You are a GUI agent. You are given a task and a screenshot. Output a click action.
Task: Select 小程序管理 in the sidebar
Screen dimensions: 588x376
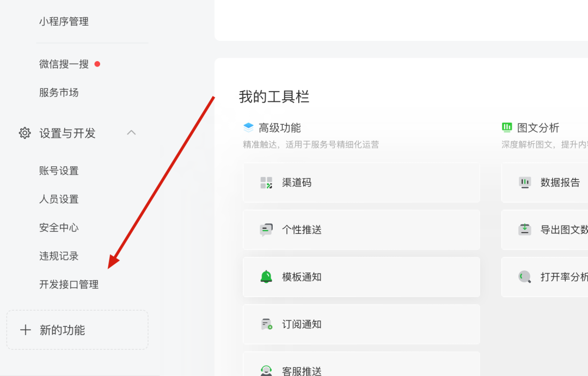64,22
